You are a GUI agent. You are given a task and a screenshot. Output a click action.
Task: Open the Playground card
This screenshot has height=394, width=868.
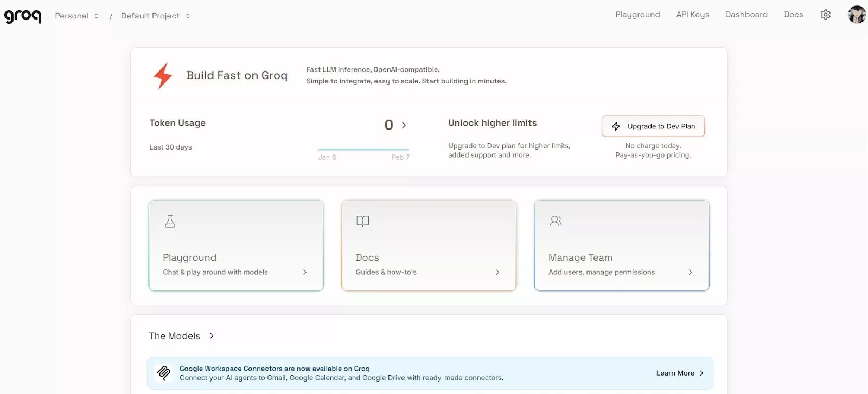236,246
